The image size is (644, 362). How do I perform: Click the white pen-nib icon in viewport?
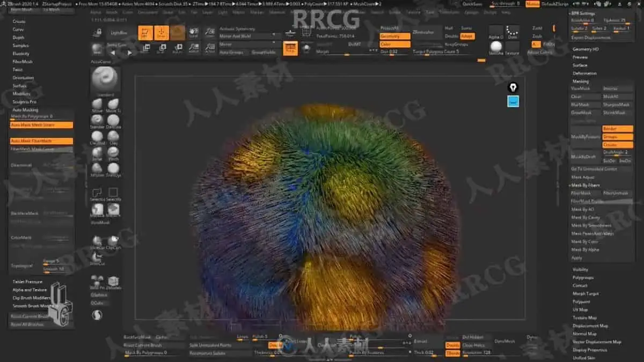coord(513,87)
